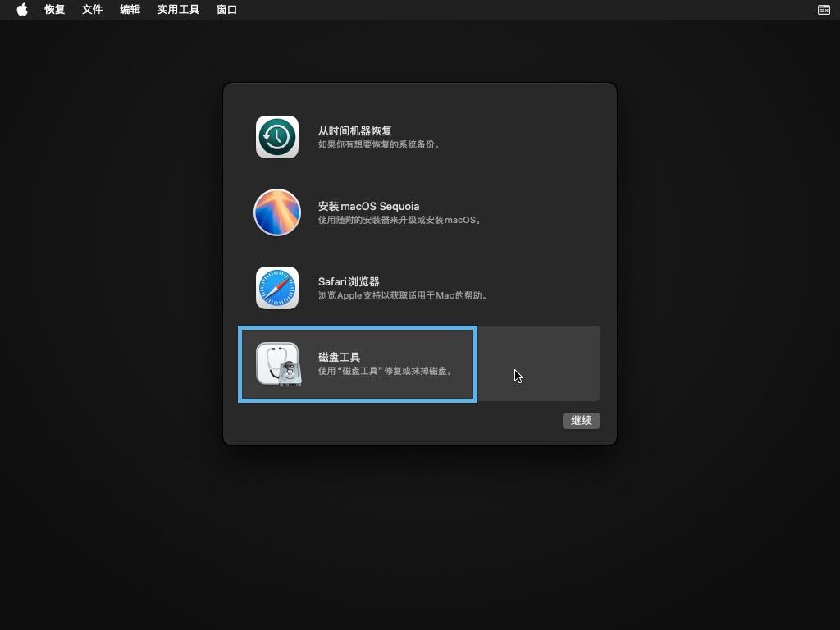The height and width of the screenshot is (630, 840).
Task: Pick the Safari浏览器 option title
Action: pos(349,281)
